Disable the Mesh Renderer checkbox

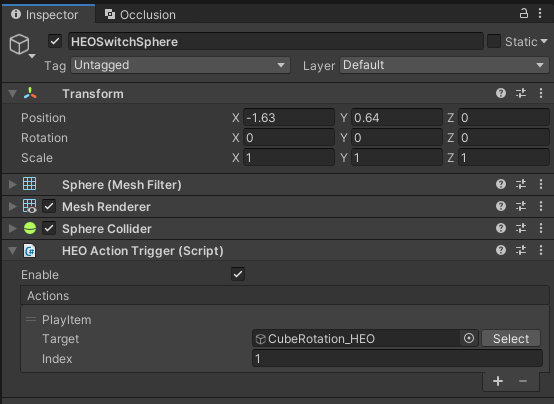tap(49, 206)
